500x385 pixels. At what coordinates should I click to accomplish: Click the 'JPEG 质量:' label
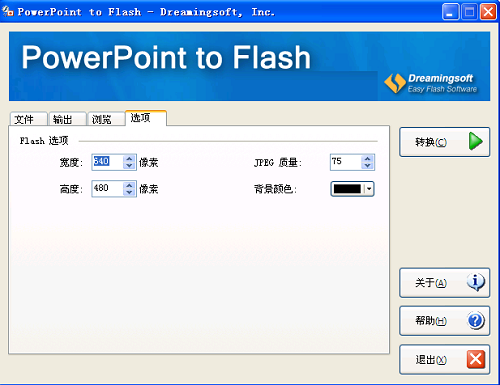(278, 163)
